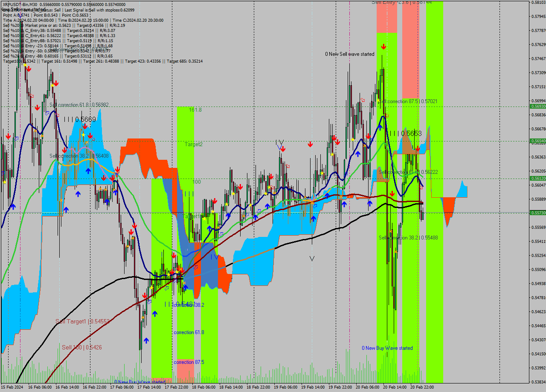The image size is (546, 392).
Task: Click the blue 'correction 61.8' label
Action: coord(189,332)
